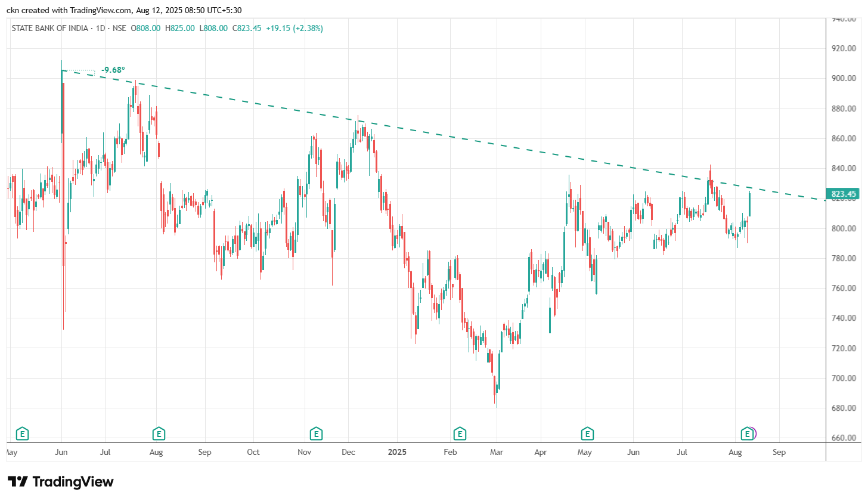
Task: Click the 800.00 level on price axis
Action: (844, 228)
